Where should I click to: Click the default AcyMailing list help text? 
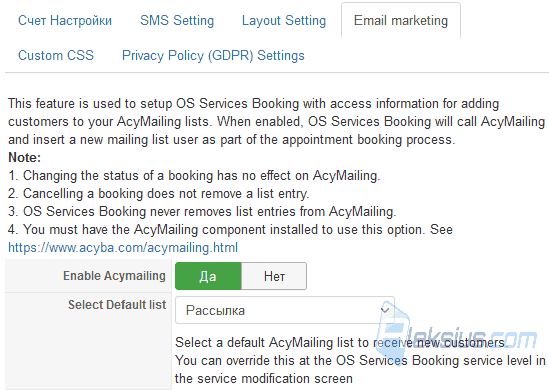(360, 361)
